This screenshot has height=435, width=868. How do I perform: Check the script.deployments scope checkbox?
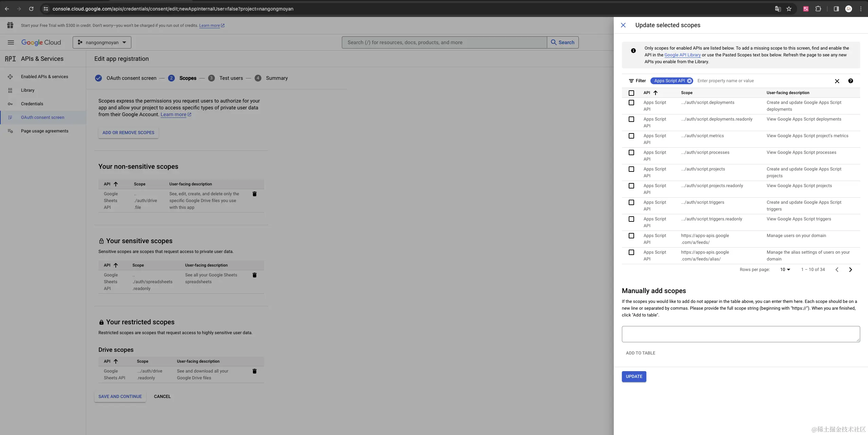click(631, 103)
